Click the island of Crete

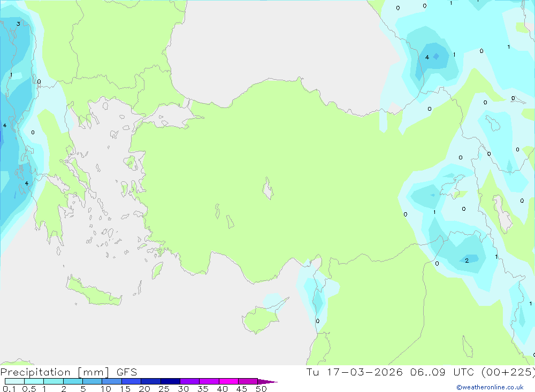tap(94, 290)
